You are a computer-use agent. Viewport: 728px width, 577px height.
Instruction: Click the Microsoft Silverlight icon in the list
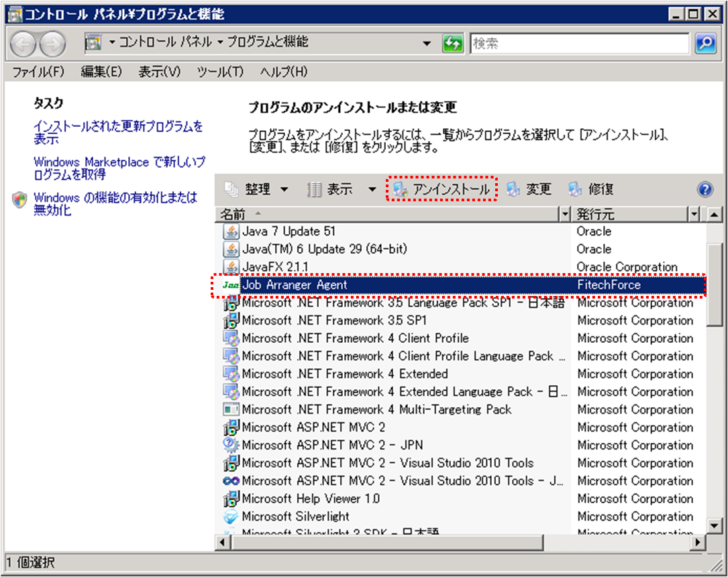(231, 517)
